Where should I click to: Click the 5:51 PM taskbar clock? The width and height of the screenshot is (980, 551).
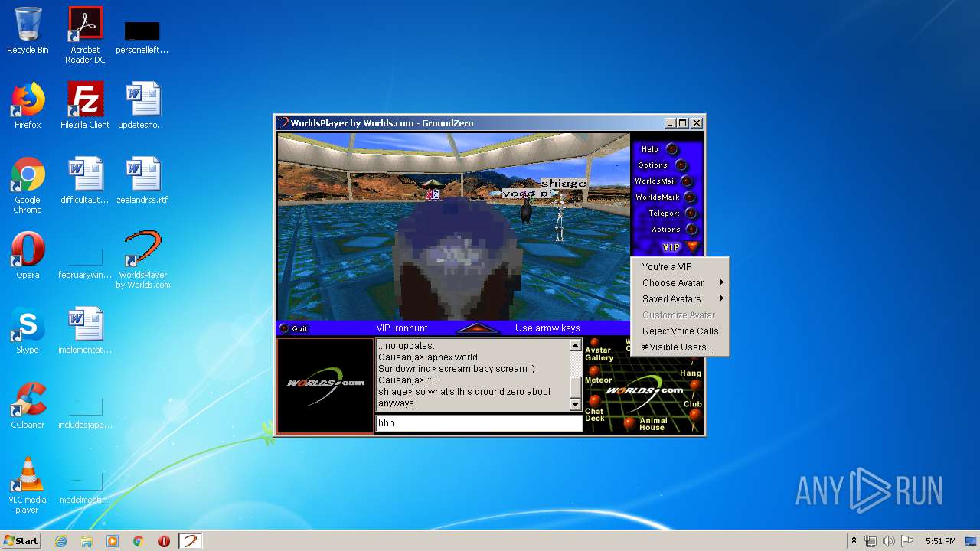point(941,541)
